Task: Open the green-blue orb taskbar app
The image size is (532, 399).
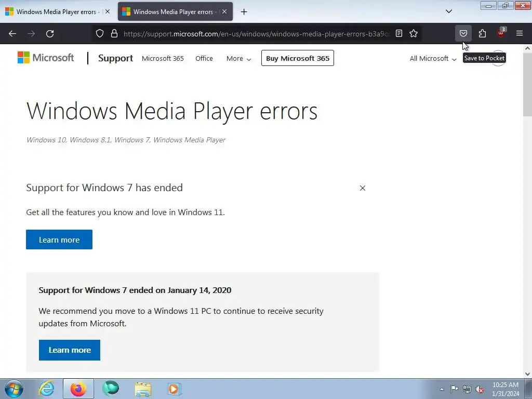Action: point(111,389)
